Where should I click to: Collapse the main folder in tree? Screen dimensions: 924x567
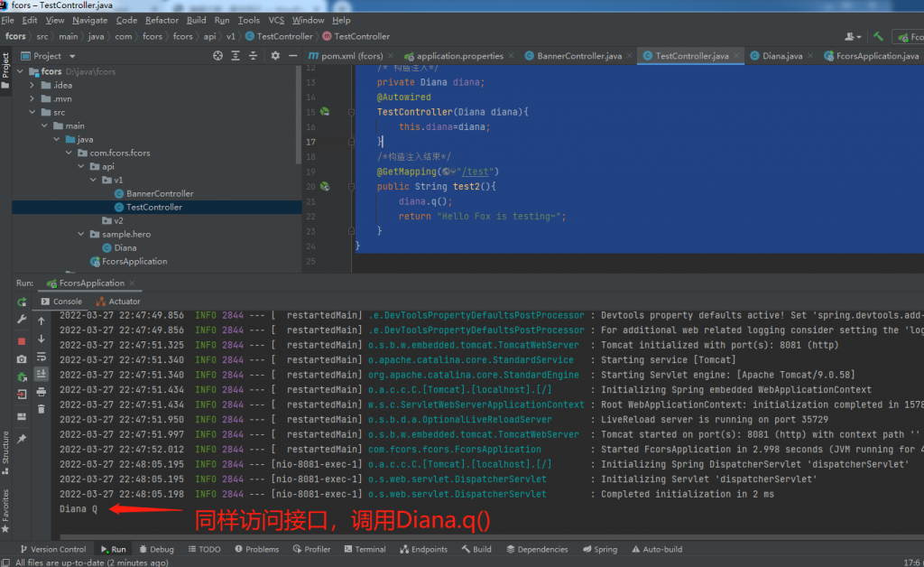45,125
